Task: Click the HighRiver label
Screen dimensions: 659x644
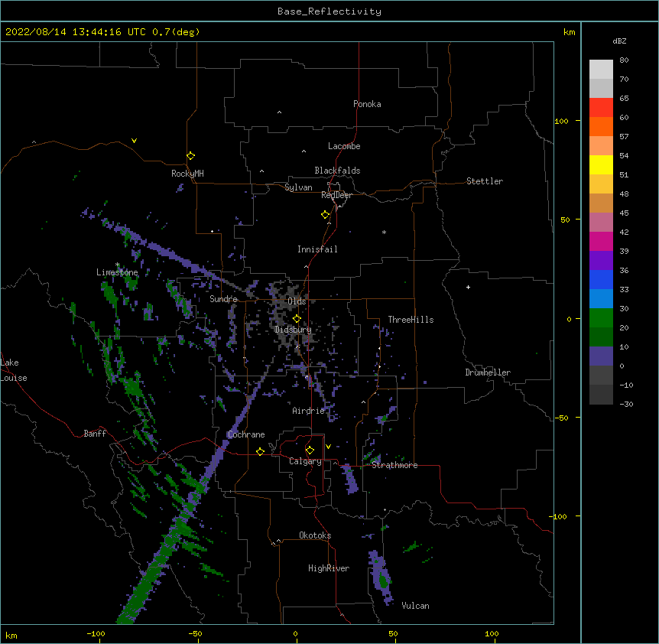Action: coord(329,568)
